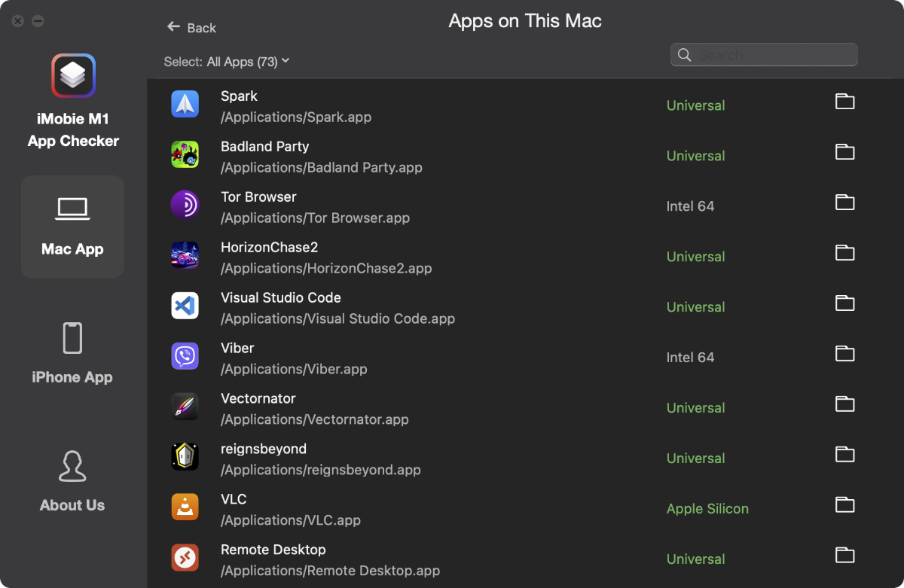Viewport: 904px width, 588px height.
Task: Click the Badland Party app icon
Action: click(x=185, y=154)
